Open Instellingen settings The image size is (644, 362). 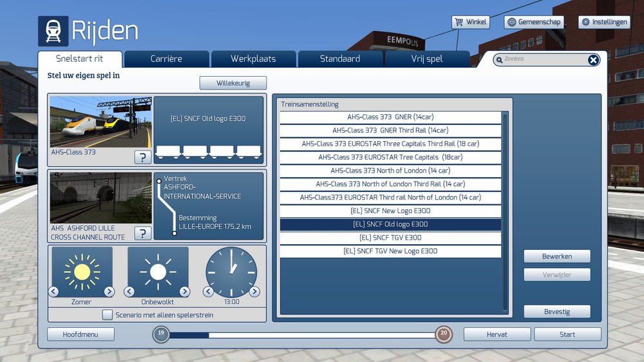[604, 22]
